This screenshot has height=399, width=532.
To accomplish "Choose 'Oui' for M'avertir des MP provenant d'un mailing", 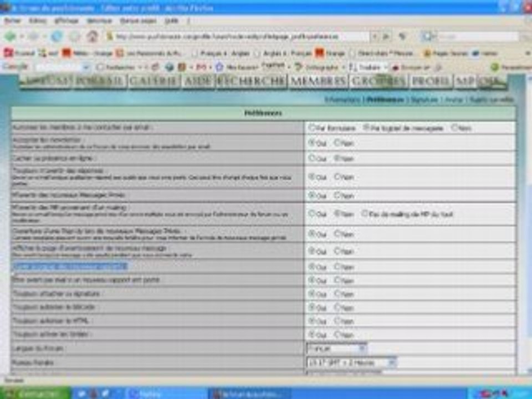I will [x=311, y=214].
